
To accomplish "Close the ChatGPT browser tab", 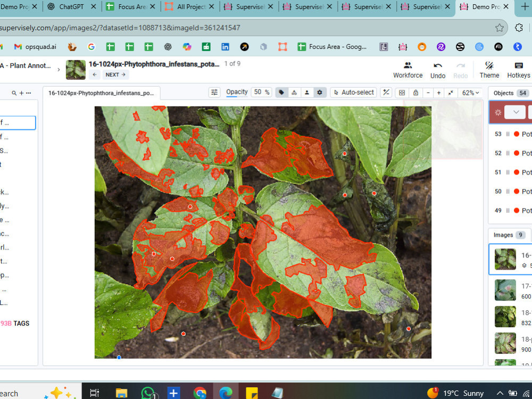I will point(94,6).
